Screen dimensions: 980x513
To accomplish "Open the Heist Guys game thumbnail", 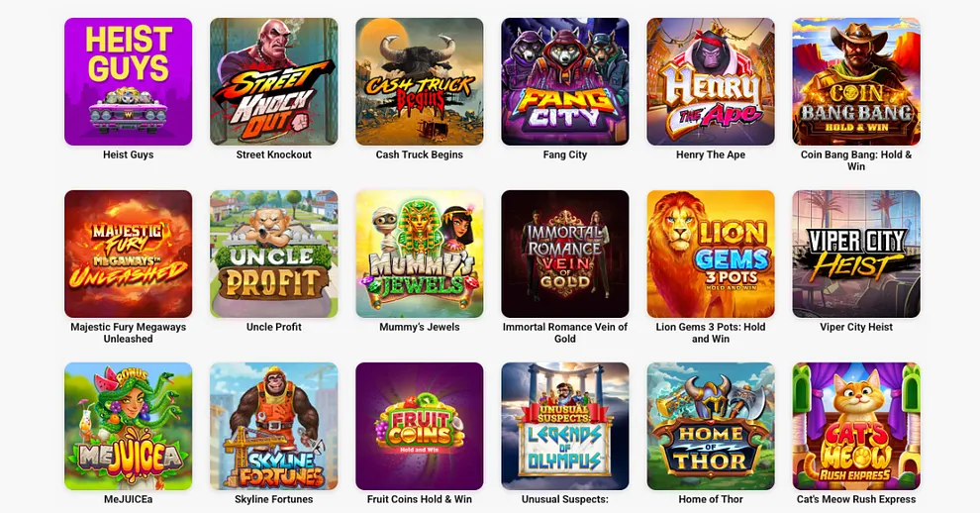I will 128,81.
